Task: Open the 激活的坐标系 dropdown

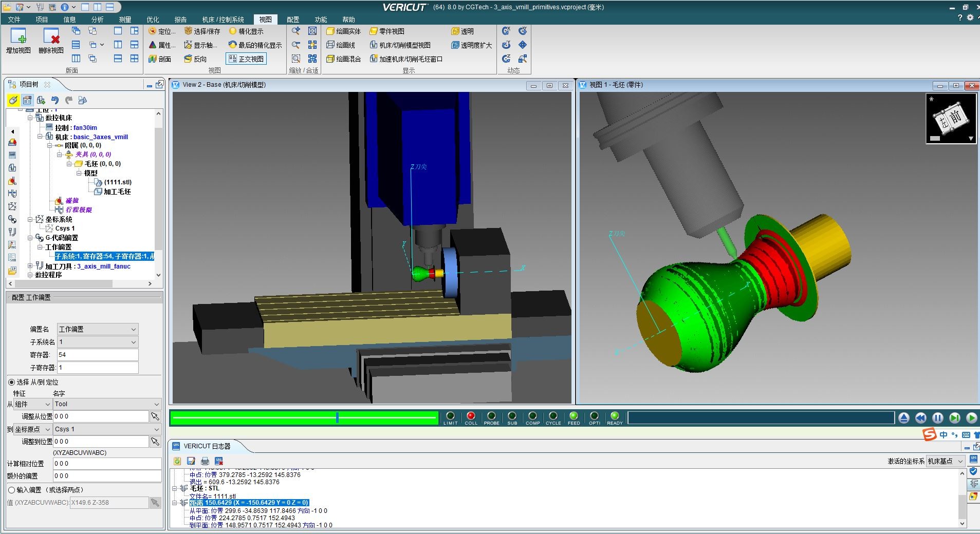Action: coord(945,461)
